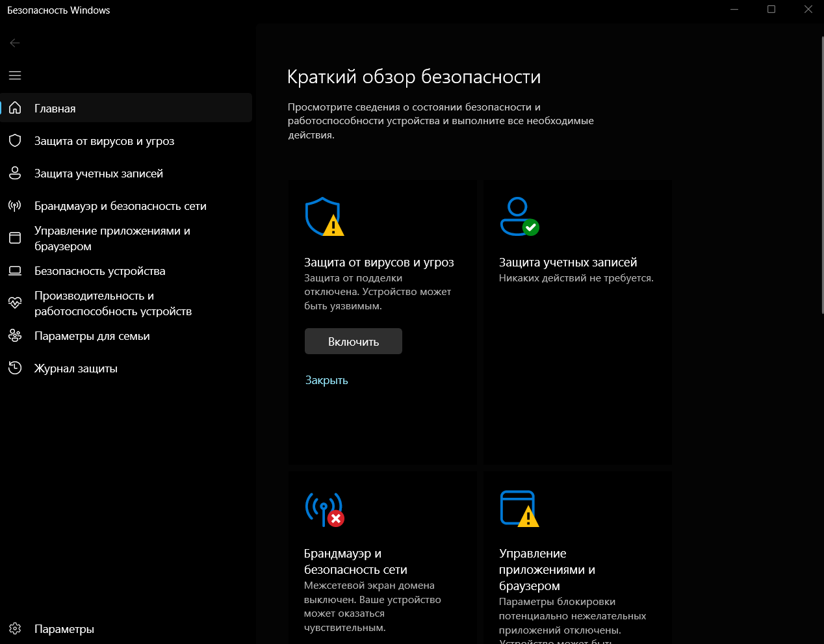Open Параметры via the gear icon

(14, 628)
